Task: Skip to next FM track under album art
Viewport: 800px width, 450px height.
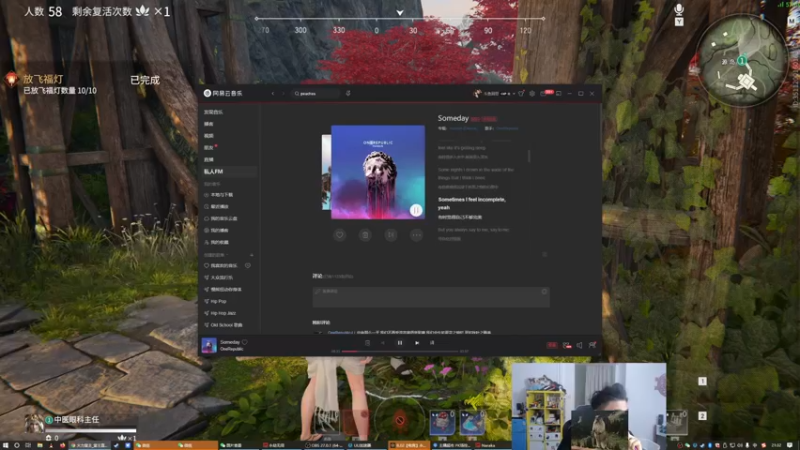Action: [391, 235]
